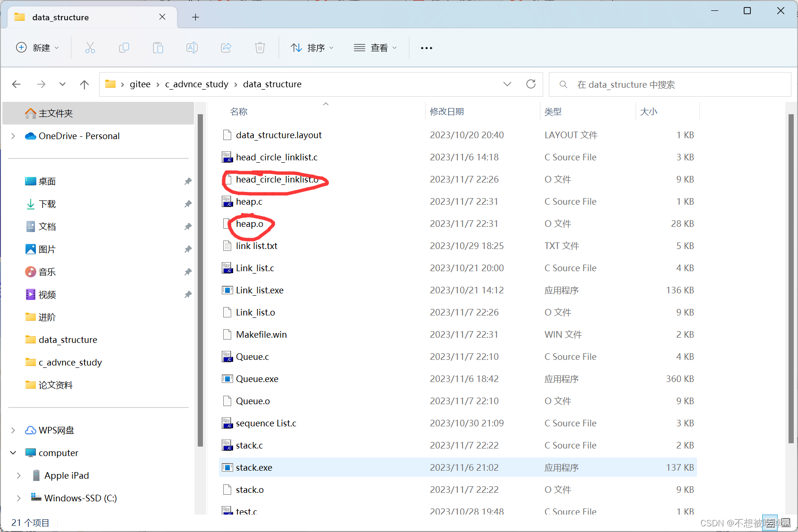The width and height of the screenshot is (798, 532).
Task: Expand Windows-SSD (C:) in the sidebar
Action: pyautogui.click(x=18, y=498)
